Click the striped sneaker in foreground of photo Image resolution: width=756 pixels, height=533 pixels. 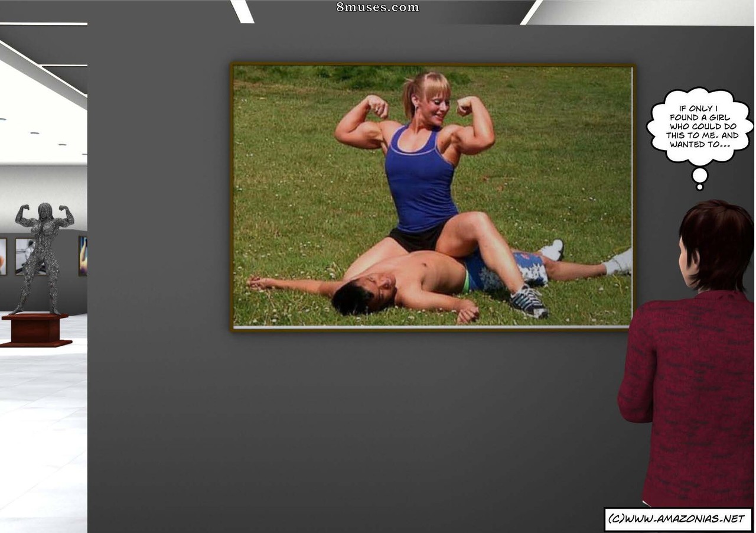pyautogui.click(x=529, y=301)
